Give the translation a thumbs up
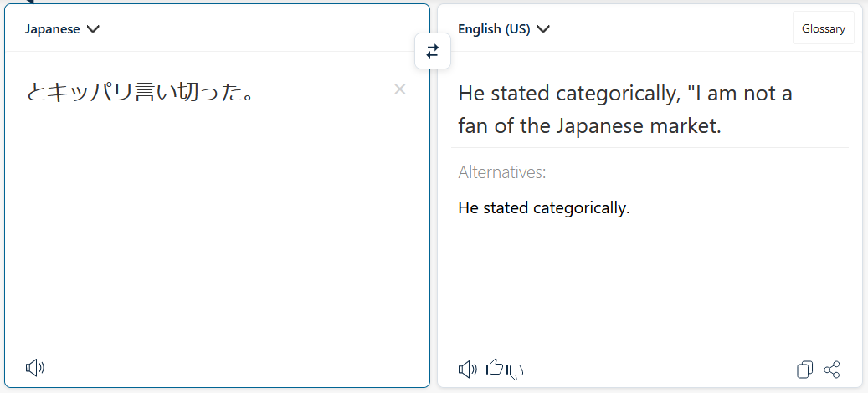Image resolution: width=868 pixels, height=393 pixels. click(x=495, y=367)
